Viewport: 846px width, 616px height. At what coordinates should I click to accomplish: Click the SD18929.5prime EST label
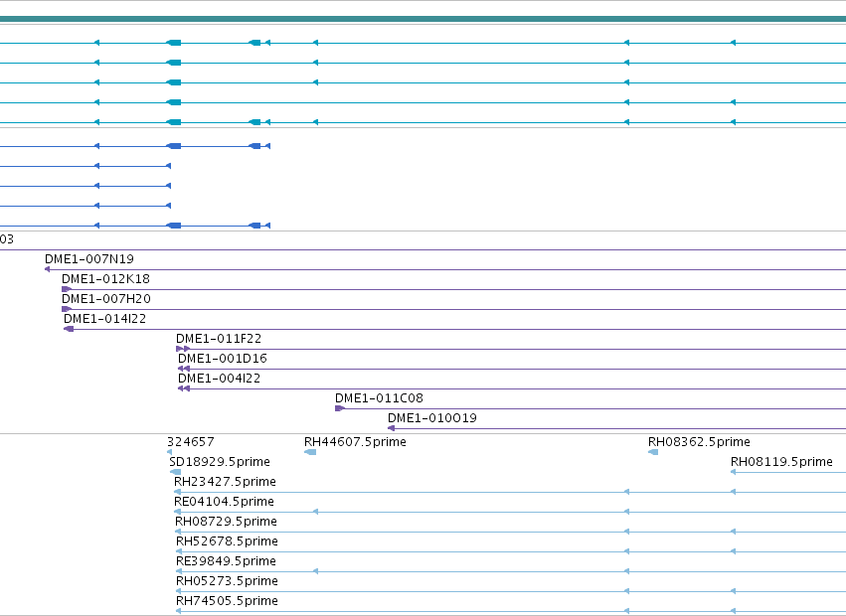point(220,462)
